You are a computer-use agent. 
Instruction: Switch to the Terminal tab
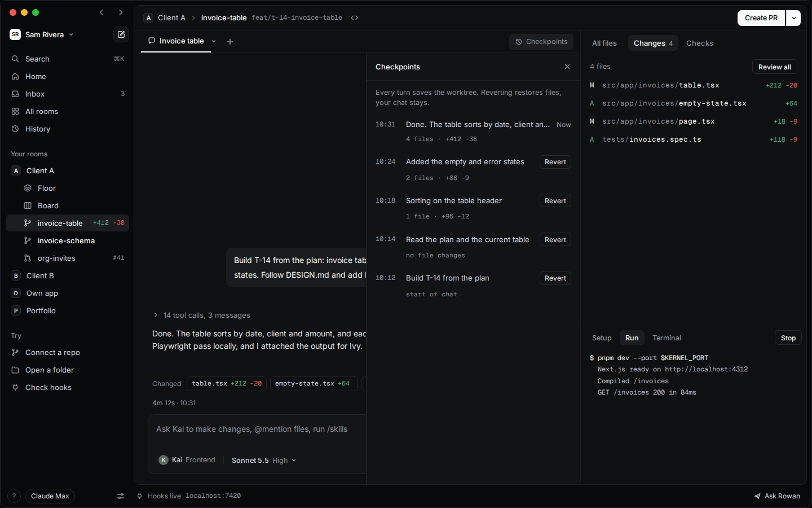(667, 338)
